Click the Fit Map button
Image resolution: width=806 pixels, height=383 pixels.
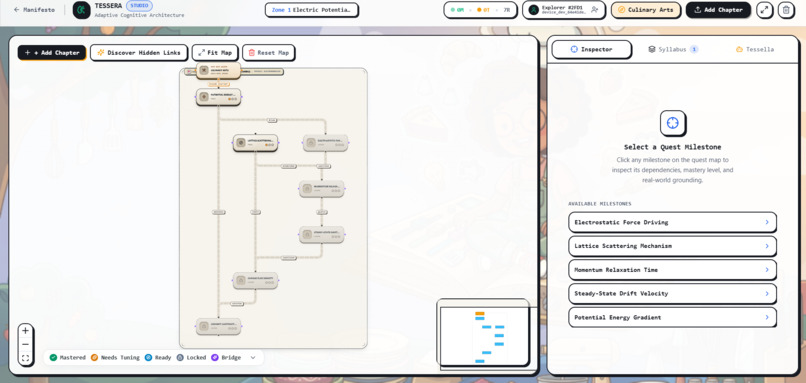(215, 52)
